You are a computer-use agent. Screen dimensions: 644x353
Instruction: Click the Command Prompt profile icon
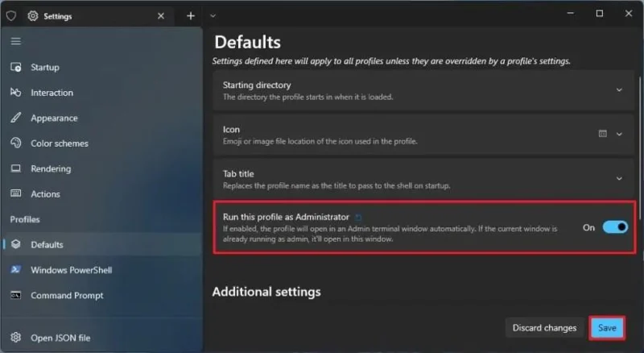click(15, 296)
